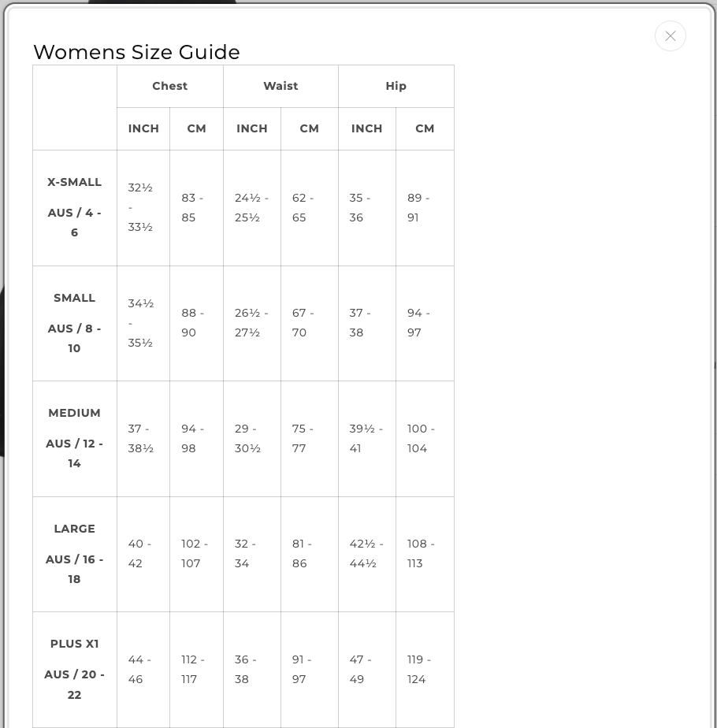717x728 pixels.
Task: Click Large chest cell 102 - 107 cm
Action: pos(196,554)
